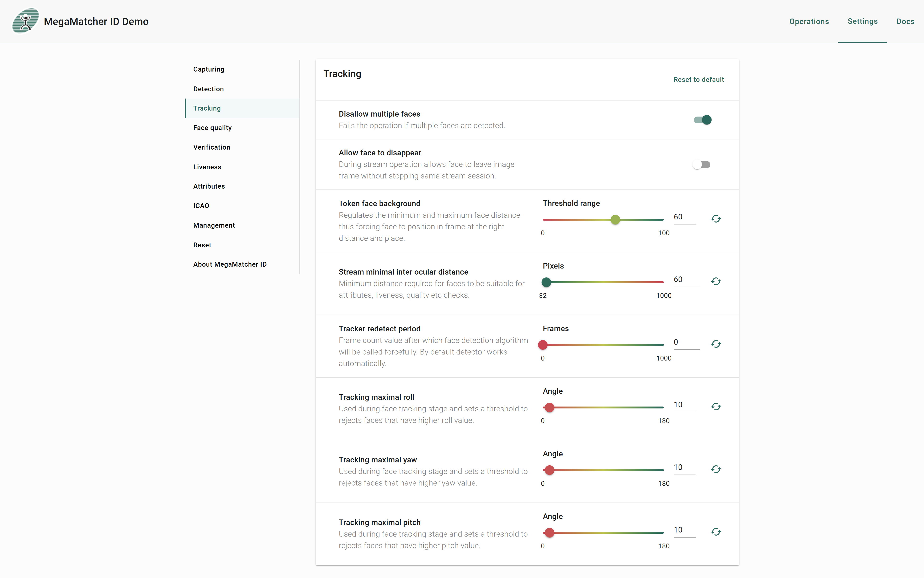Open ICAO settings section
This screenshot has height=578, width=924.
243,206
